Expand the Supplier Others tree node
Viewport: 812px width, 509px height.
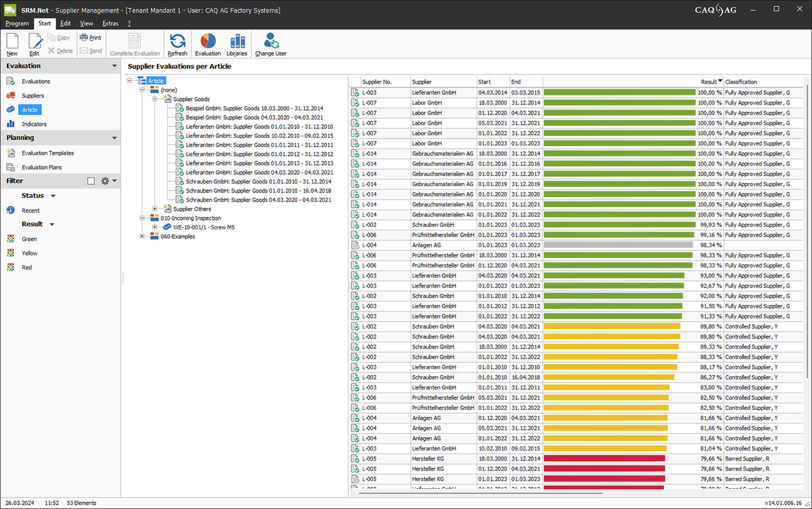[x=155, y=209]
